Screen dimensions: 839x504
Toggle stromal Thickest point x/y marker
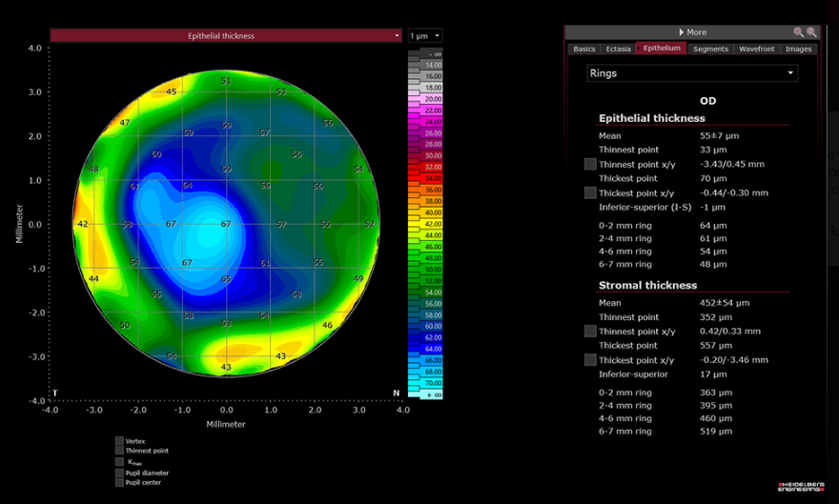coord(590,360)
